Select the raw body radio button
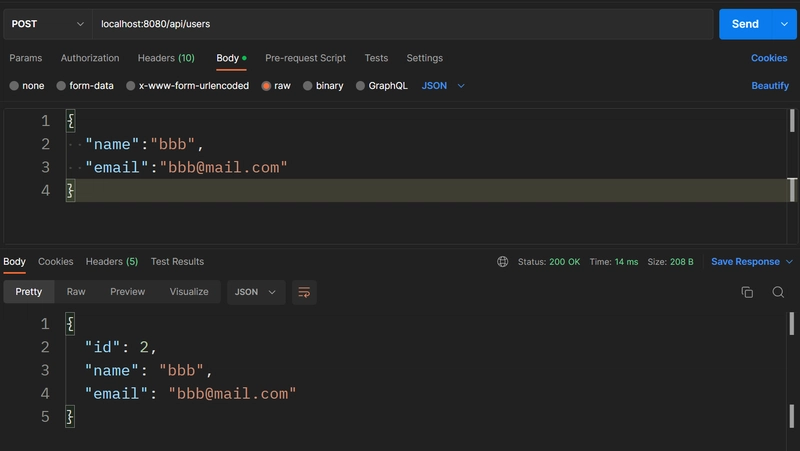Screen dimensions: 800x451 (x=266, y=86)
